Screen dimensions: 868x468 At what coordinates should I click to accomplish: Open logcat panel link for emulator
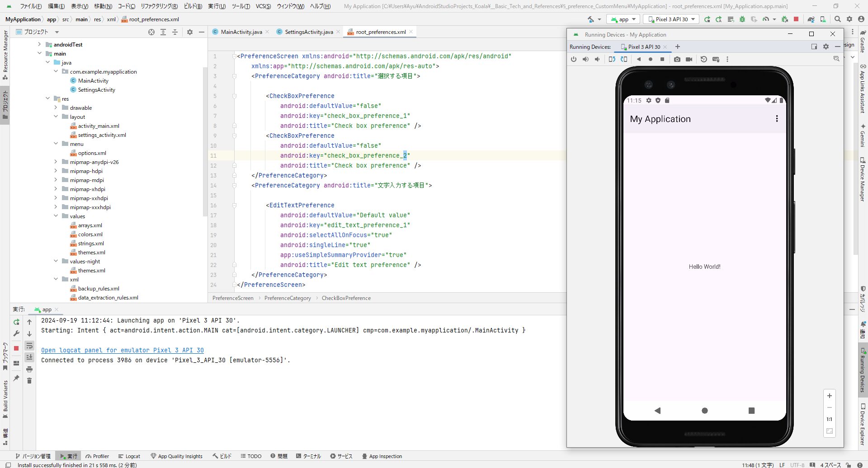point(122,350)
